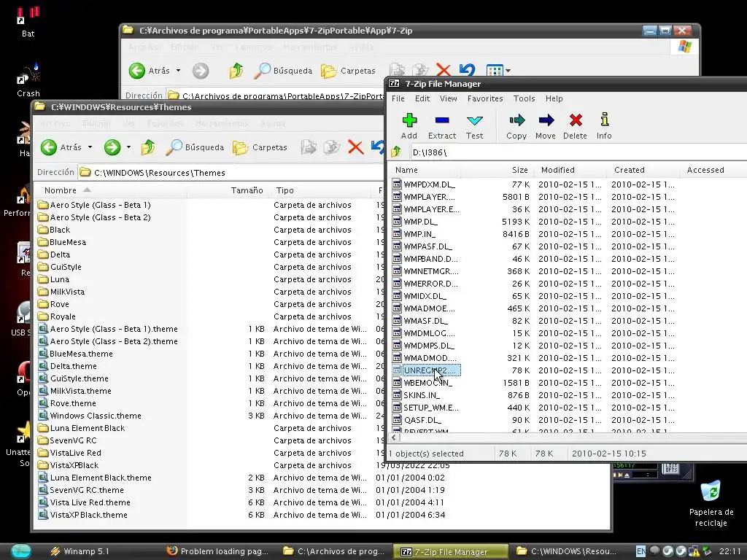Click the Add button in 7-Zip toolbar
Image resolution: width=747 pixels, height=560 pixels.
pyautogui.click(x=409, y=126)
